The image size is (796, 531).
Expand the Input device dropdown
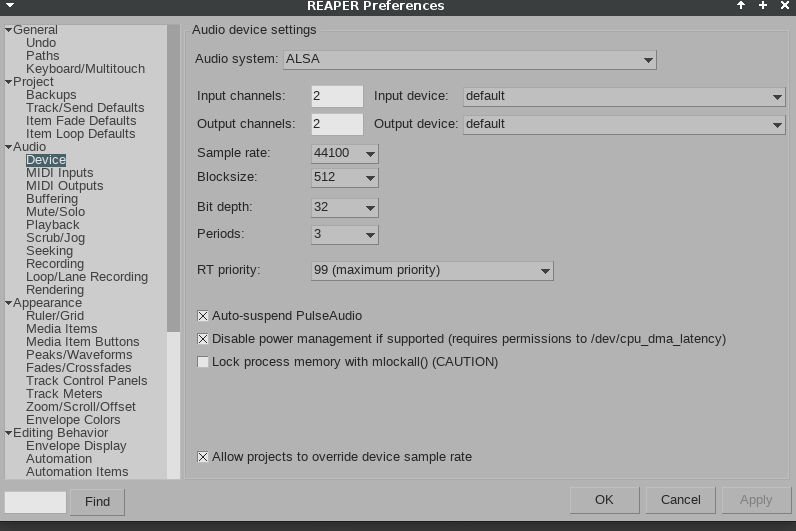pos(624,96)
